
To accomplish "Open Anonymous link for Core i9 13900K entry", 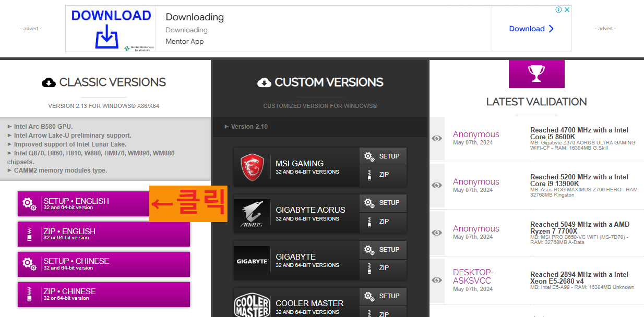I will click(x=476, y=181).
